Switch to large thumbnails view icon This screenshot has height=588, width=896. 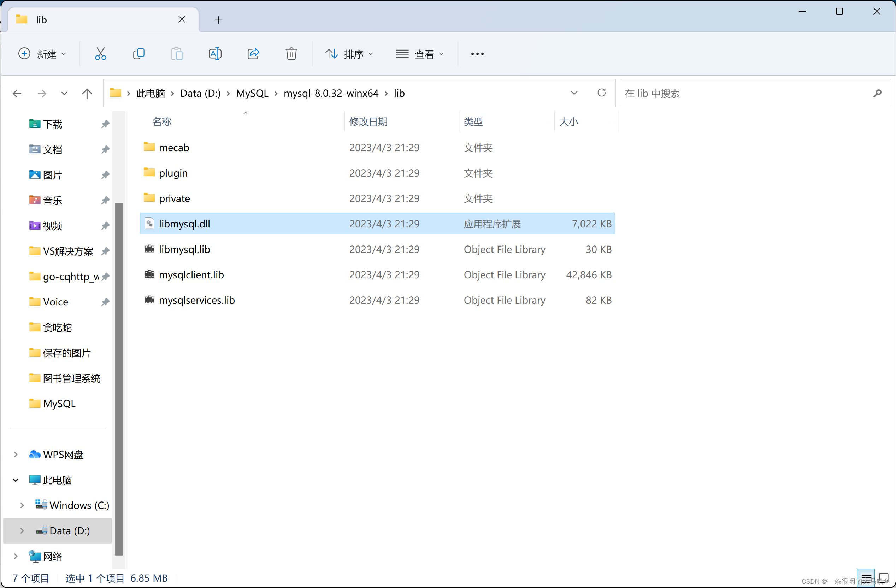pyautogui.click(x=884, y=577)
